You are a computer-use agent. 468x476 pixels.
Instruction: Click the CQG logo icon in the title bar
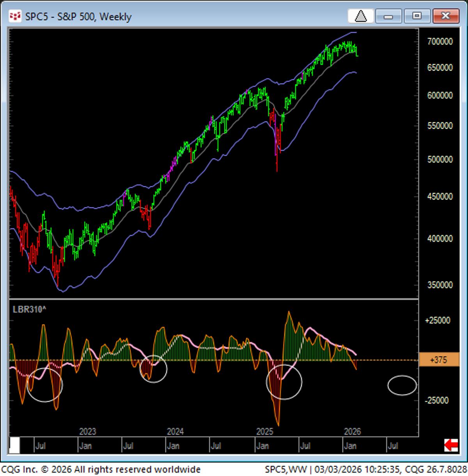[x=16, y=17]
